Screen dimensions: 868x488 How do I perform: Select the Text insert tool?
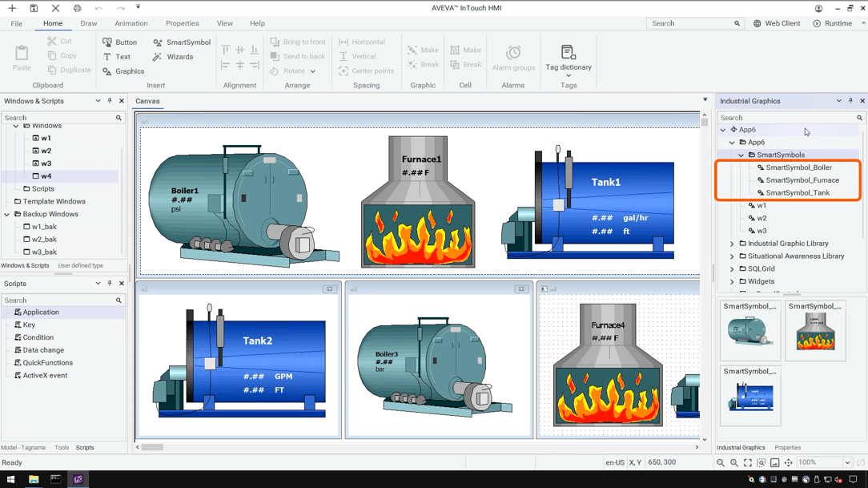coord(117,57)
